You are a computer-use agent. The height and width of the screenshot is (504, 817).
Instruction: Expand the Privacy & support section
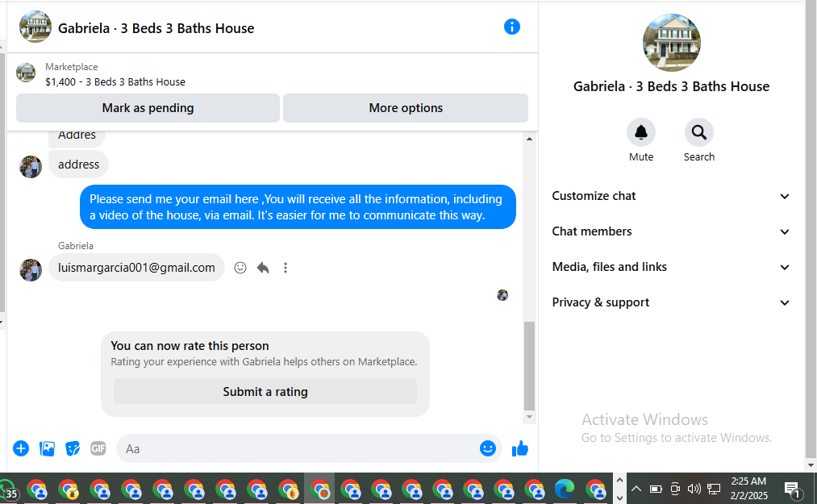pos(670,302)
